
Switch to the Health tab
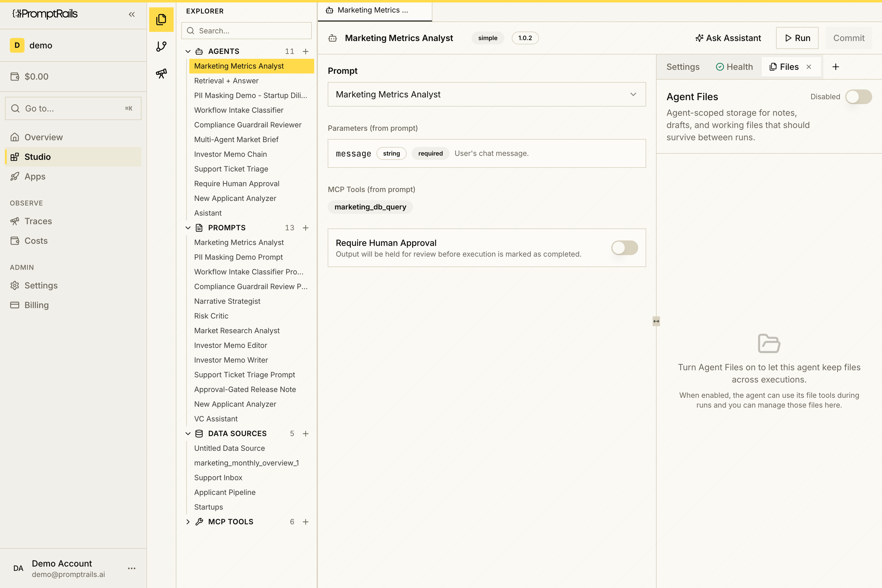click(734, 67)
